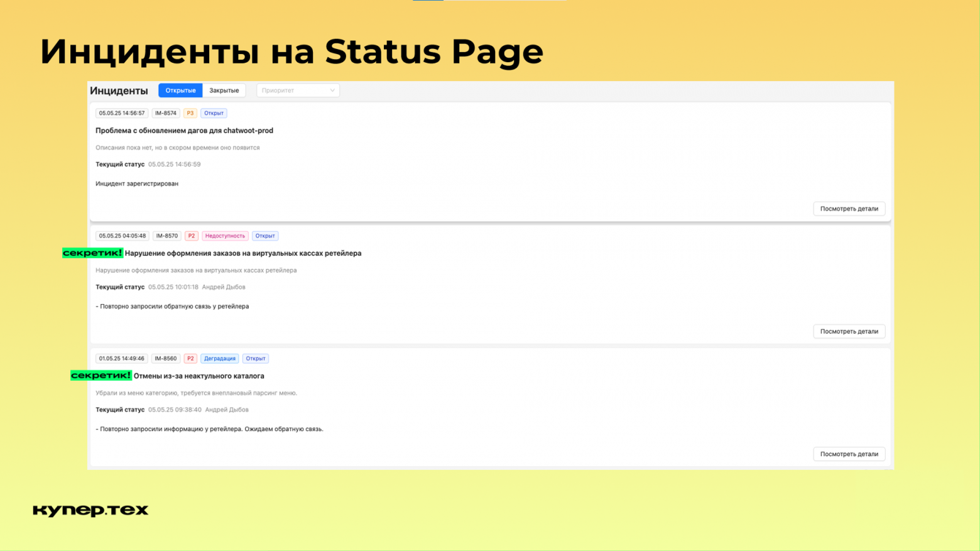This screenshot has height=551, width=980.
Task: Select the Недоступность badge on IM-8570
Action: click(225, 236)
